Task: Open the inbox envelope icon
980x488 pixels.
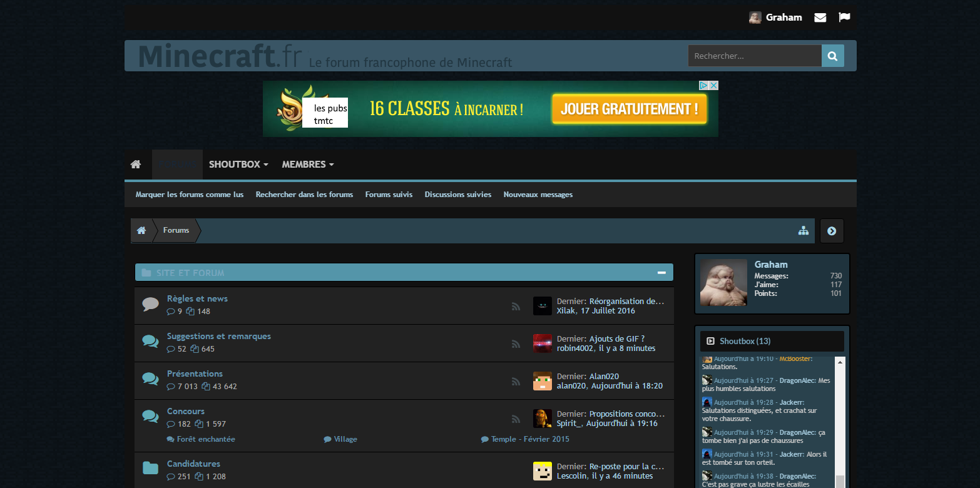Action: (x=820, y=18)
